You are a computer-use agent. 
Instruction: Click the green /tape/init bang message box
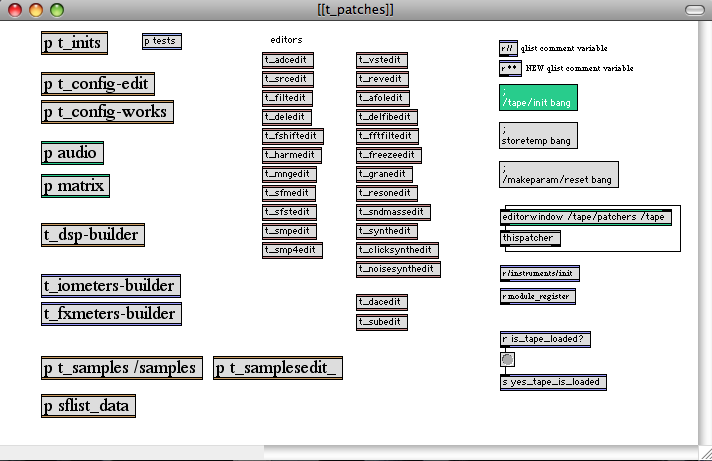537,98
